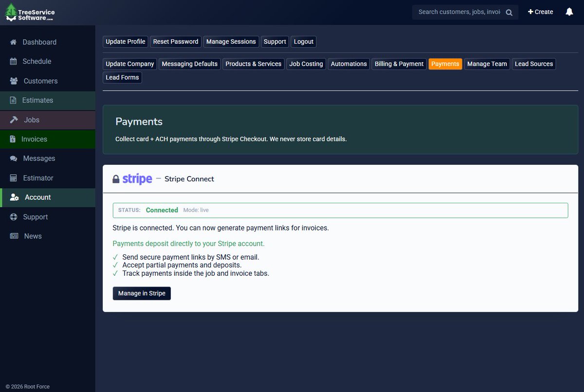The image size is (584, 392).
Task: Click the Support lifebuoy icon
Action: coord(14,217)
